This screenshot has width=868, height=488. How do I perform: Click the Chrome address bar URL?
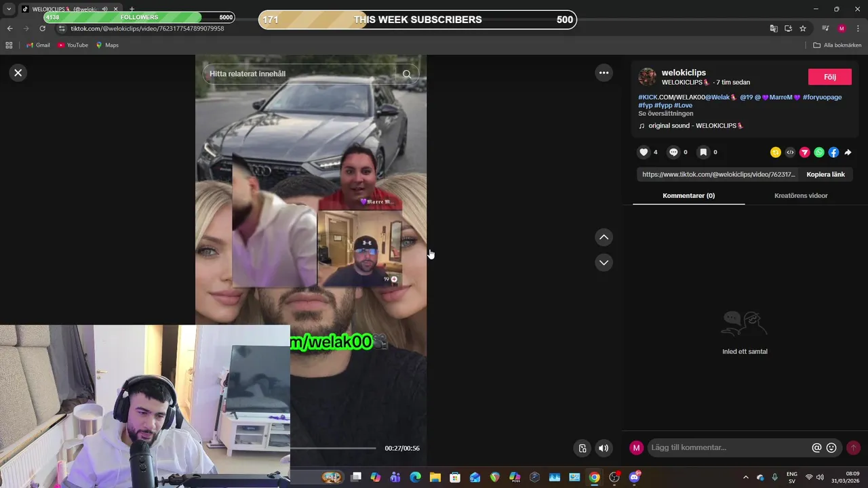pyautogui.click(x=147, y=28)
